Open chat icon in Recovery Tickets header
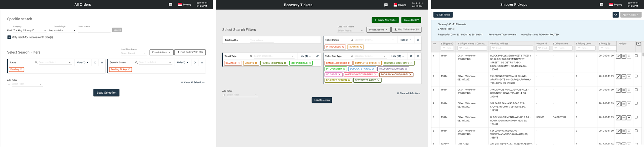Screen dimensions: 644x147 [386, 5]
